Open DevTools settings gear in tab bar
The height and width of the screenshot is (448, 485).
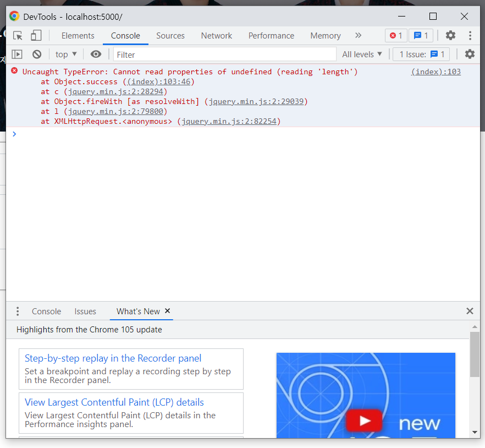click(450, 35)
